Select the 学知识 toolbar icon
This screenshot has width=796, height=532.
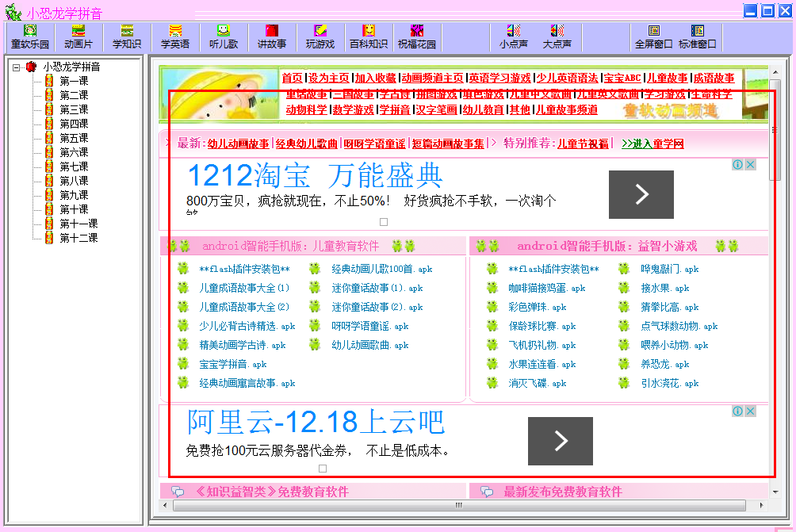(127, 37)
